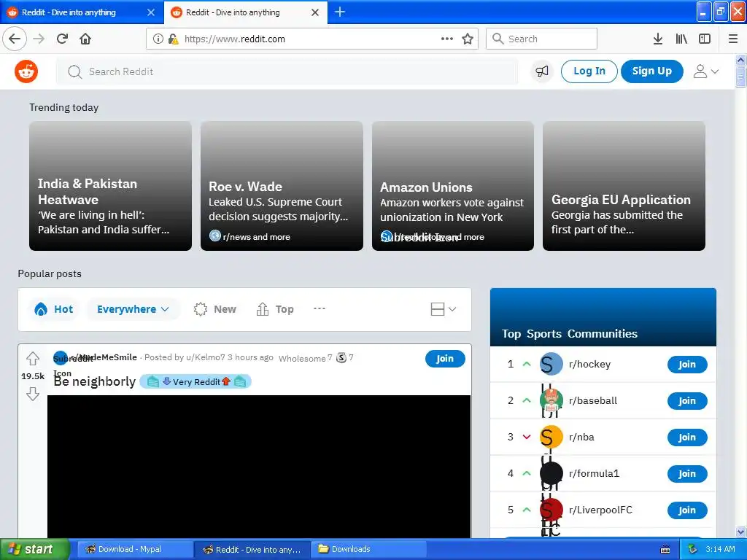Open the Roe v. Wade trending card
This screenshot has height=560, width=747.
tap(282, 186)
